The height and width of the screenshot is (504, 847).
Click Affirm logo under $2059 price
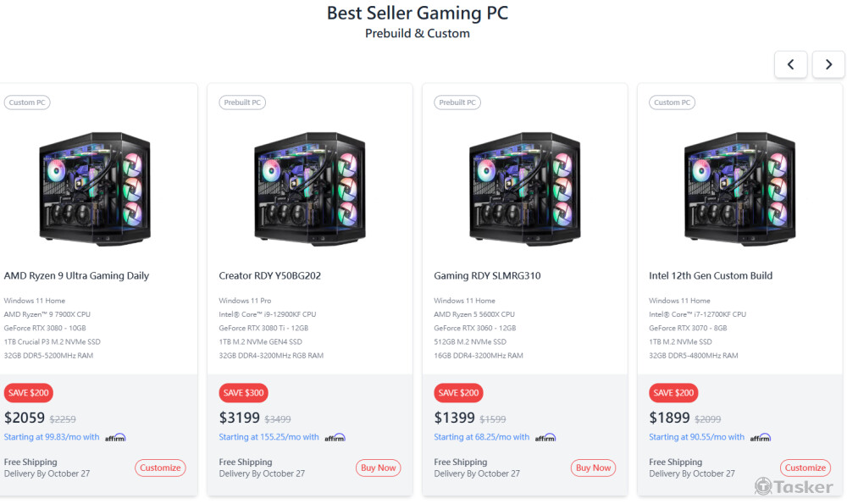click(115, 438)
